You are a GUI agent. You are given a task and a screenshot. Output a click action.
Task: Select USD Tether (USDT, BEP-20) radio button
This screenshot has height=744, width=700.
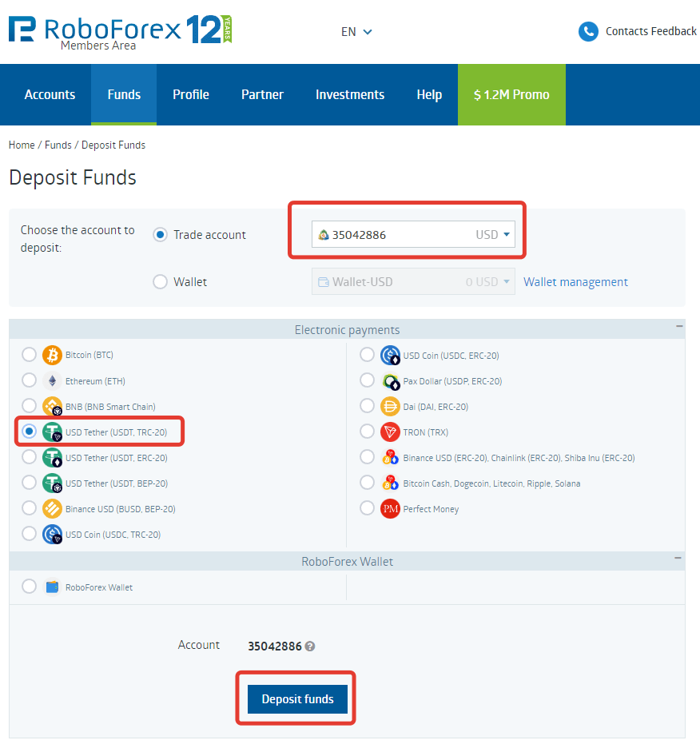[29, 482]
